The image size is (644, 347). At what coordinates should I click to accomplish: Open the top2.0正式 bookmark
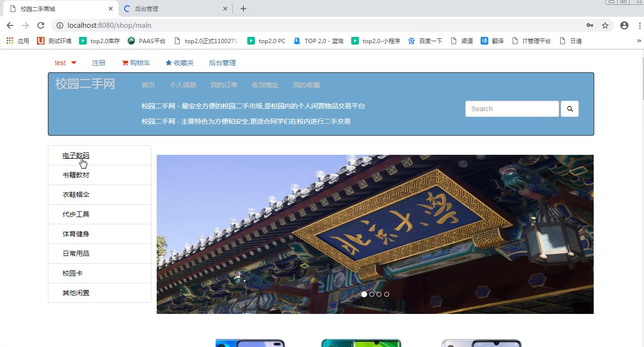pyautogui.click(x=206, y=41)
